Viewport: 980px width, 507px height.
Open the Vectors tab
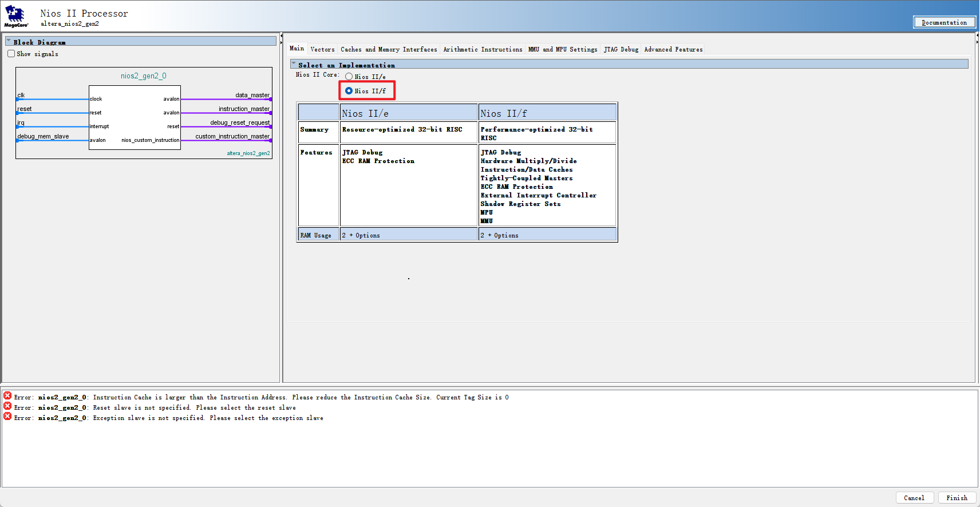click(x=322, y=49)
